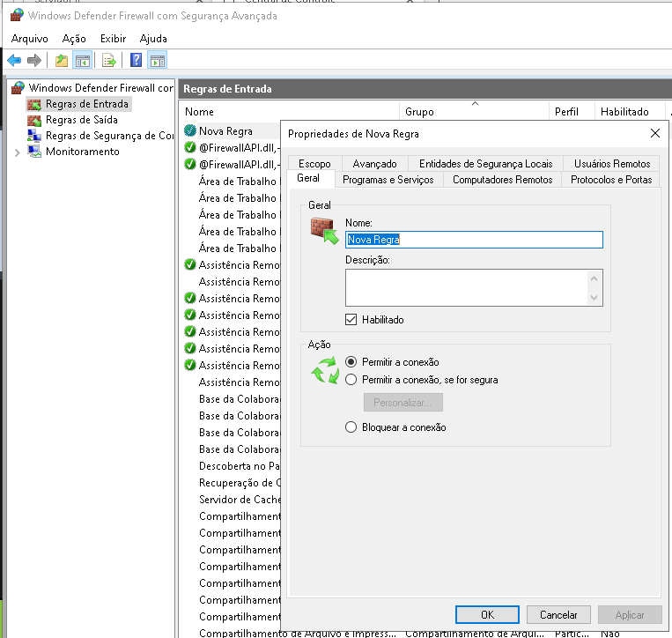
Task: Open the Arquivo menu
Action: point(30,39)
